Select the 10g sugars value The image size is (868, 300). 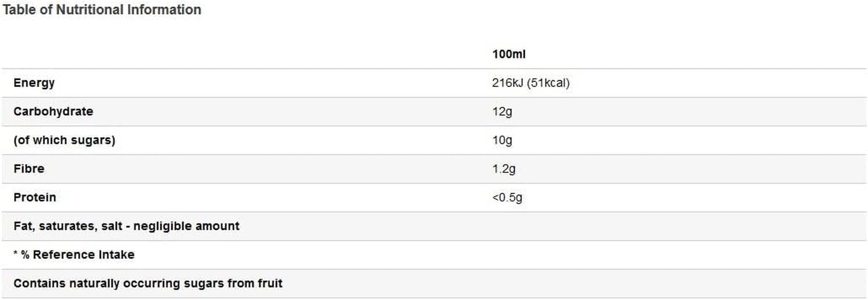pos(502,140)
